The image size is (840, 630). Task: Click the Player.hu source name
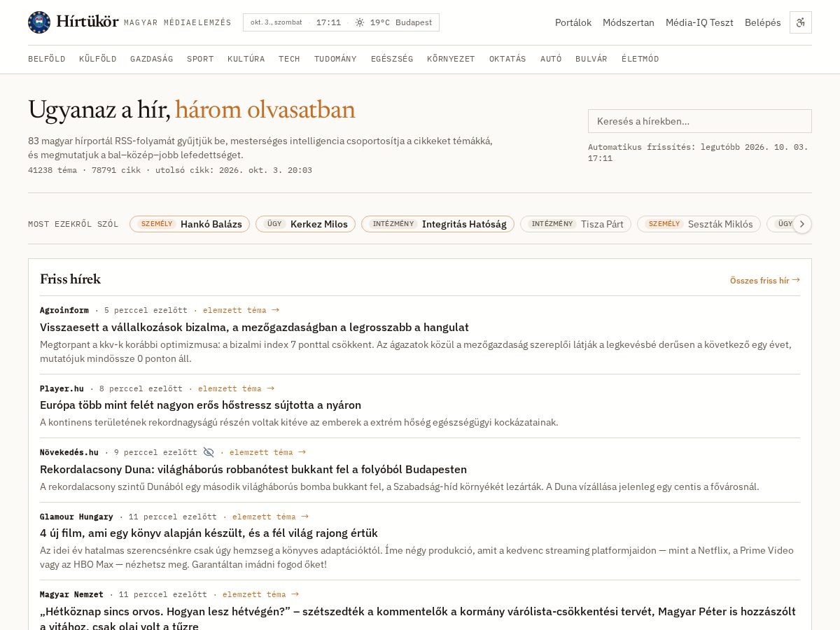click(62, 388)
